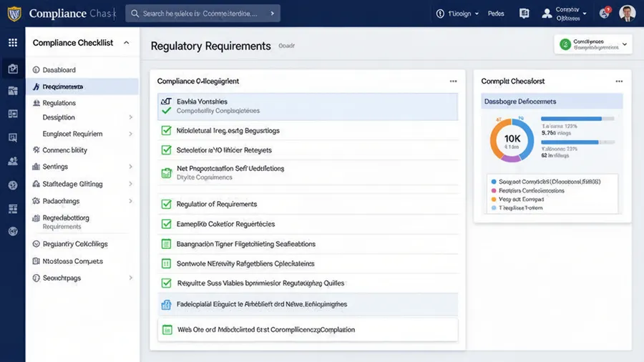Toggle checkbox for Scteoletior aYO lifticer Reteyets
644x362 pixels.
point(166,150)
